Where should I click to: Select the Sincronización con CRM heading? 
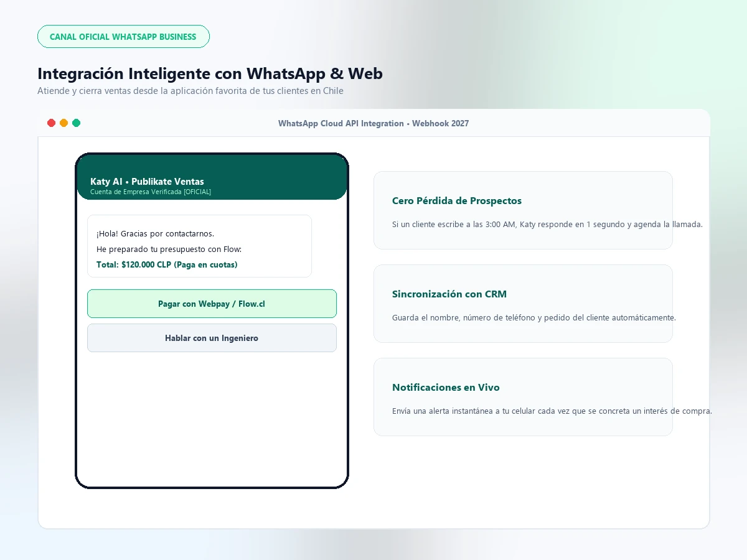pos(449,294)
